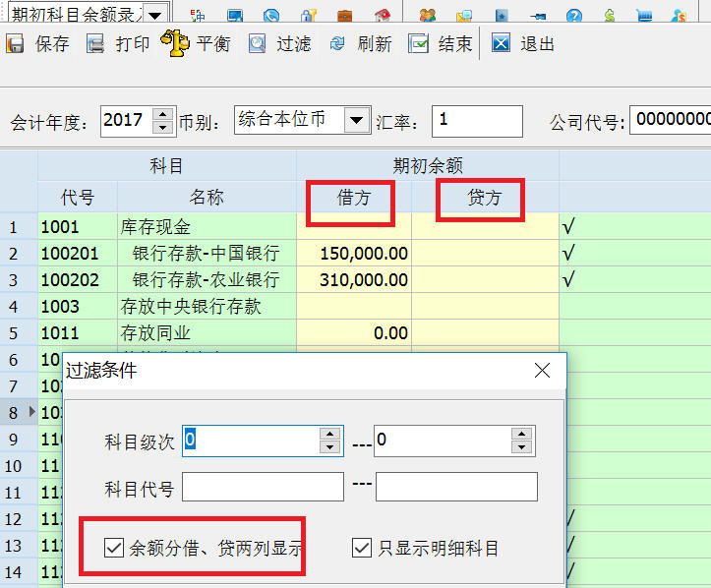The image size is (711, 588).
Task: Click the second 科目代号 input box
Action: pos(456,487)
